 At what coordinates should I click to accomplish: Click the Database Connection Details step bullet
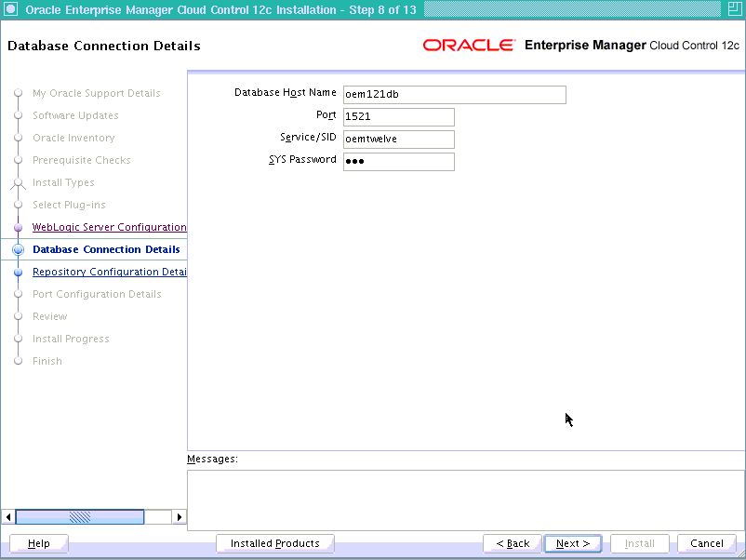point(18,250)
